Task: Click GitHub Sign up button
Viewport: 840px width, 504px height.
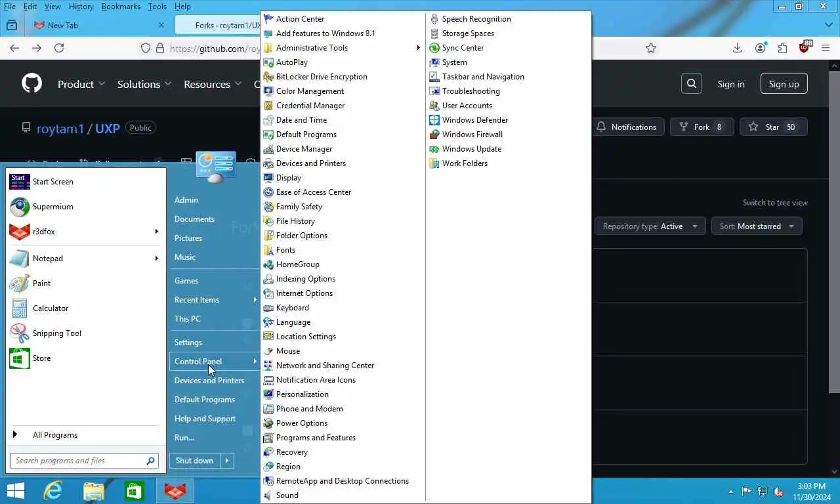Action: [x=784, y=84]
